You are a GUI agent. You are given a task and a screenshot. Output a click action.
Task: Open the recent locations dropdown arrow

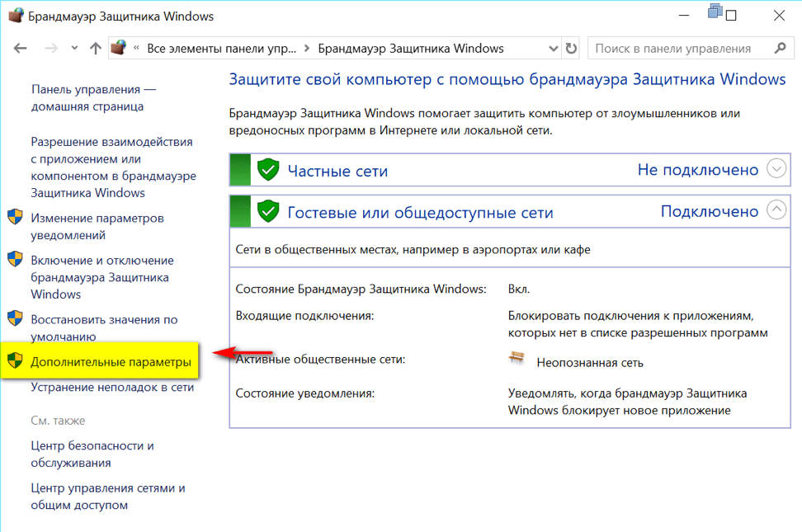pyautogui.click(x=75, y=48)
